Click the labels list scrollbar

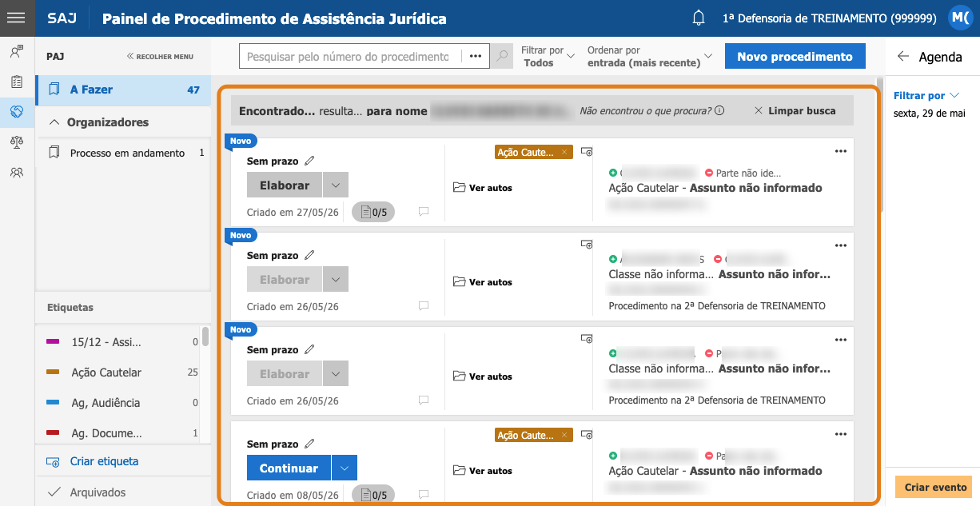tap(205, 336)
